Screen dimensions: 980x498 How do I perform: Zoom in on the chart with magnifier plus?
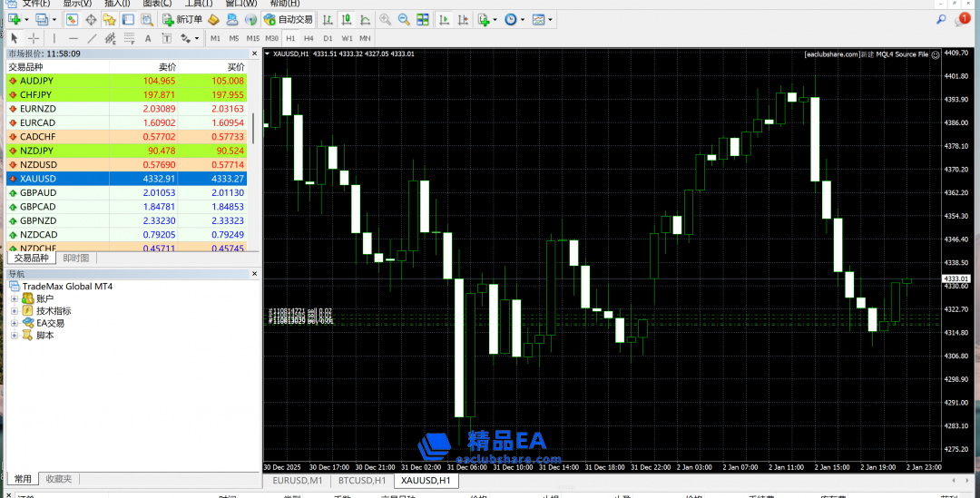point(386,19)
